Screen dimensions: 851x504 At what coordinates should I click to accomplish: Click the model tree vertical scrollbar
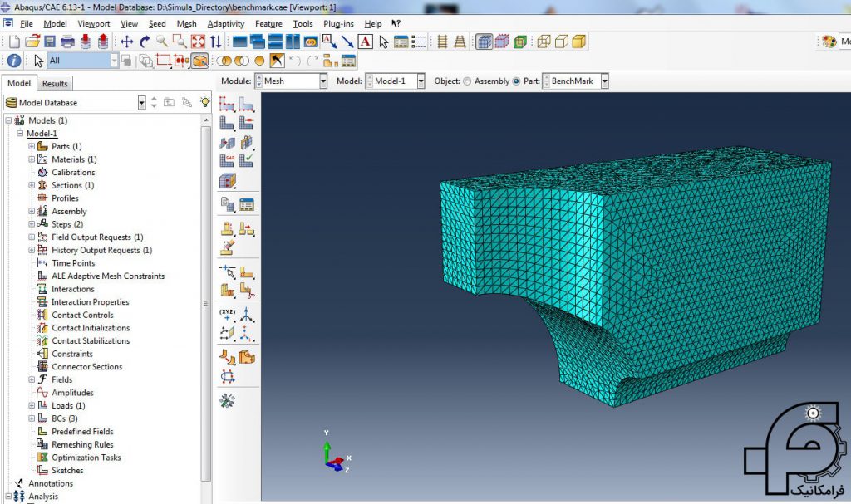(x=206, y=303)
